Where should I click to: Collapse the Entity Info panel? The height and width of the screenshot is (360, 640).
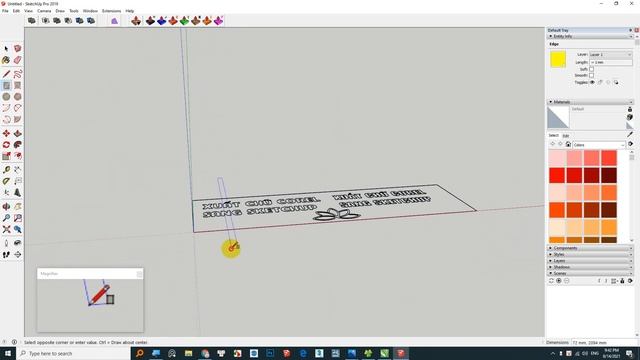click(x=590, y=36)
